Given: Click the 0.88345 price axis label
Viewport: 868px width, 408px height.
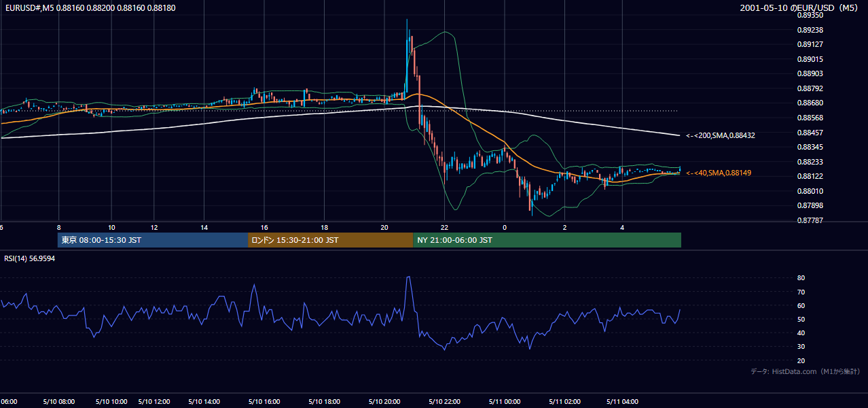Looking at the screenshot, I should 810,147.
